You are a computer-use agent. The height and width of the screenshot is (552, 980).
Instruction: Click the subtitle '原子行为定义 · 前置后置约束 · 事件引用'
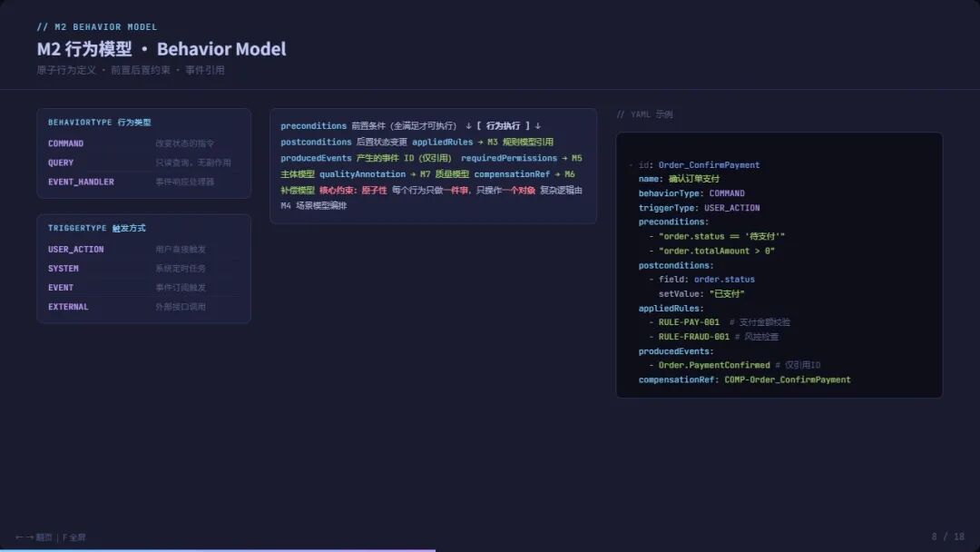(x=131, y=70)
